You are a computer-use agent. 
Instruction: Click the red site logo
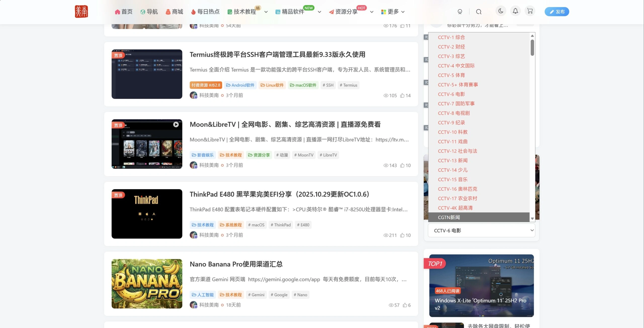pos(81,12)
